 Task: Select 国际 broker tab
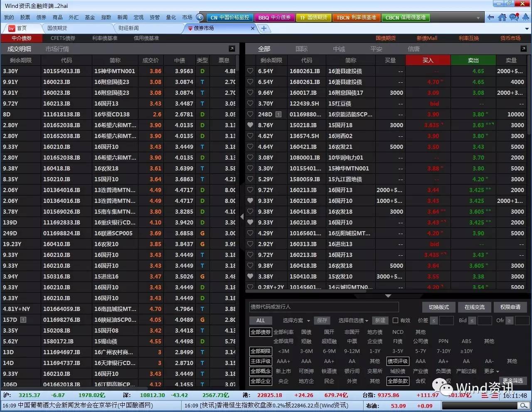click(301, 49)
